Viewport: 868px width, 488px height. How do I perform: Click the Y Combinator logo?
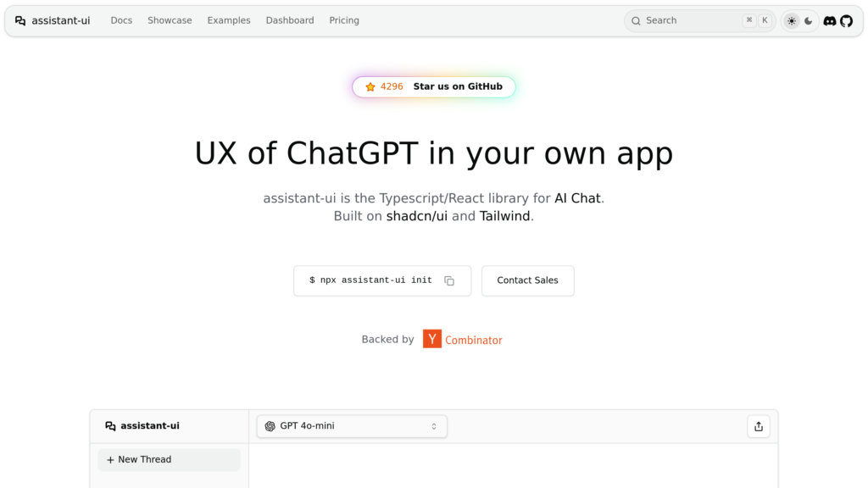point(462,339)
